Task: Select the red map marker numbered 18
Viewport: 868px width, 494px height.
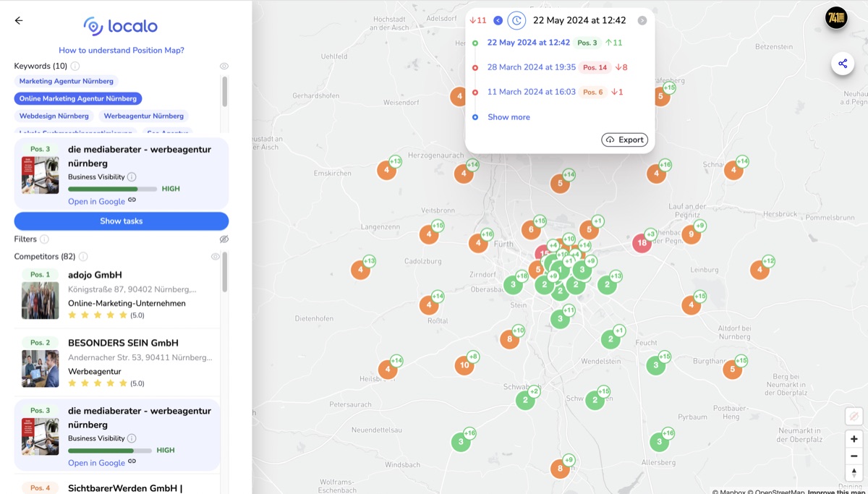Action: pos(642,243)
